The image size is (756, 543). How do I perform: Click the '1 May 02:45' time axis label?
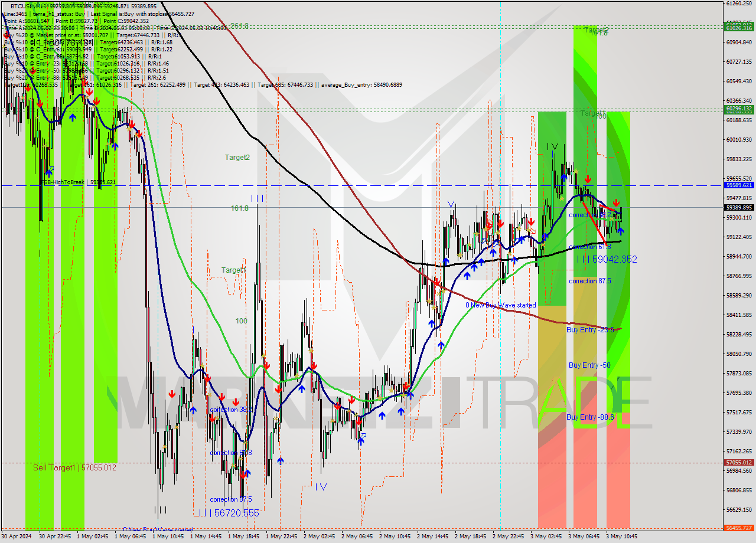(x=93, y=537)
